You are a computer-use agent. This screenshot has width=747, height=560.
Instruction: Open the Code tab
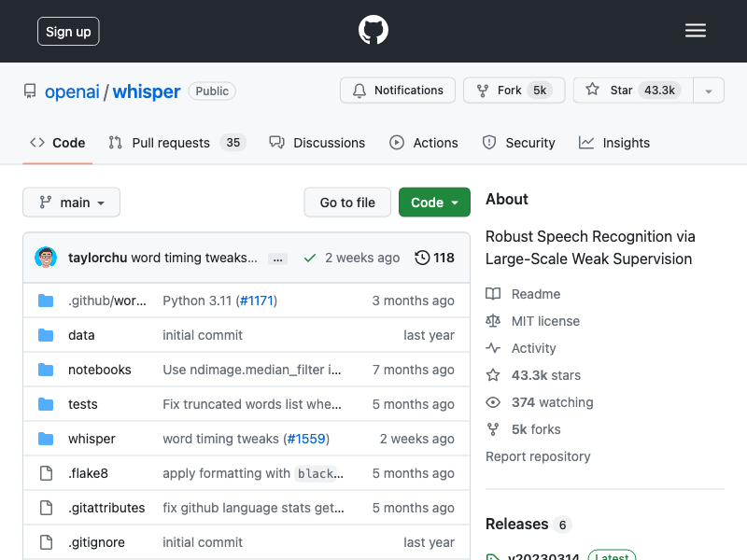pyautogui.click(x=58, y=143)
